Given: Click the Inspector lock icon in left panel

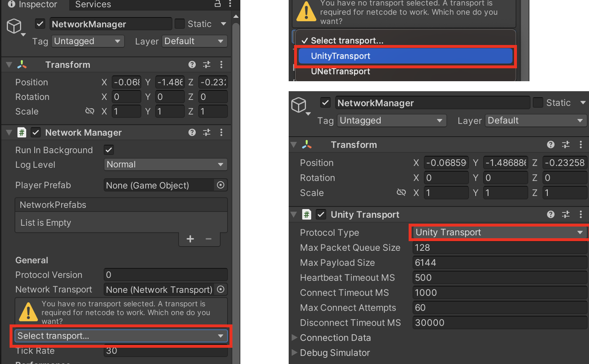Looking at the screenshot, I should [x=217, y=4].
